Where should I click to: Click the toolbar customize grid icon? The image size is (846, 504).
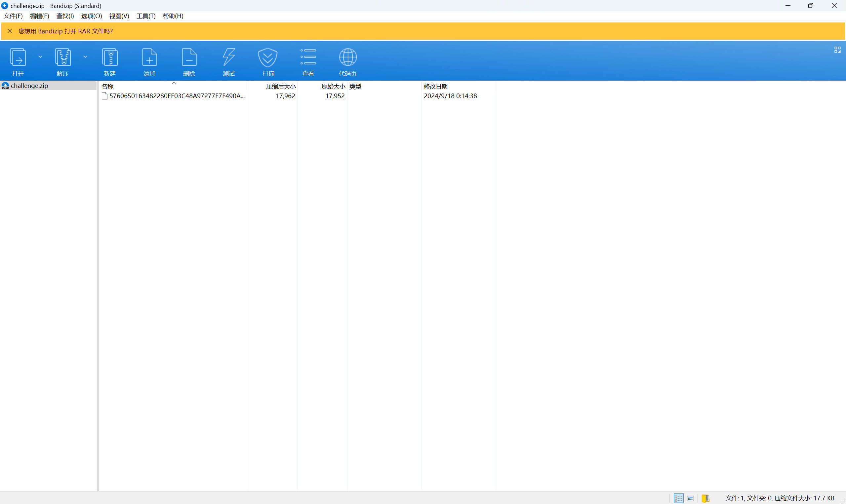click(837, 50)
